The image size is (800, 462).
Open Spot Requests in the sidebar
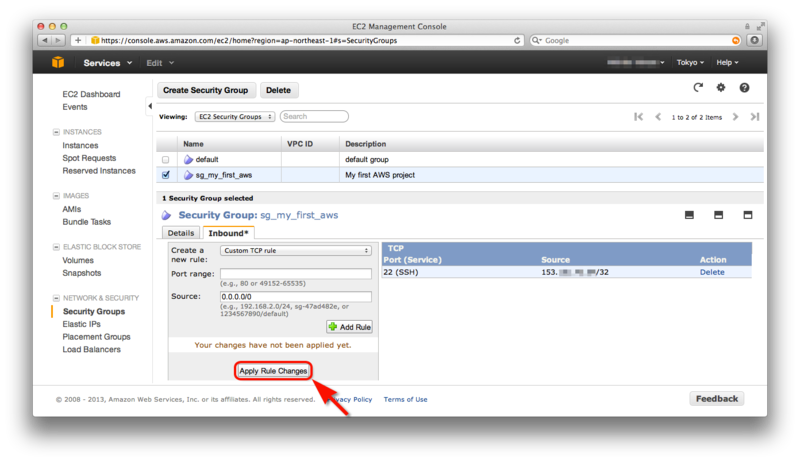pyautogui.click(x=89, y=158)
